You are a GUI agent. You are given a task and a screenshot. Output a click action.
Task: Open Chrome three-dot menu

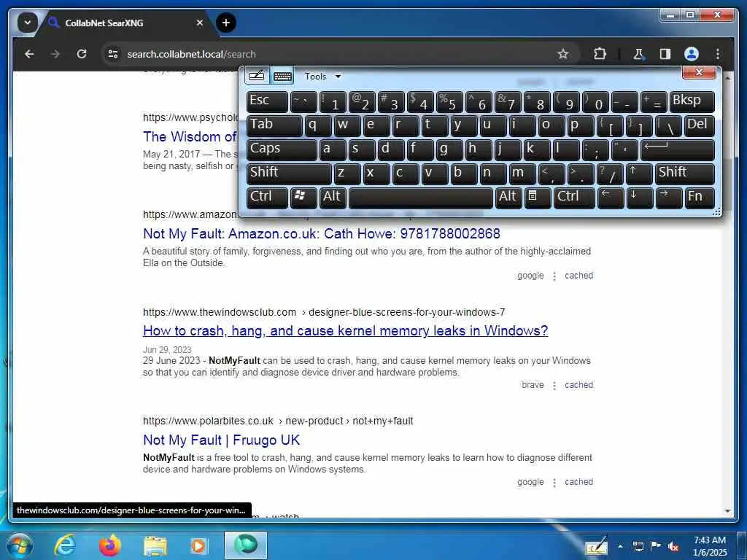pyautogui.click(x=718, y=54)
